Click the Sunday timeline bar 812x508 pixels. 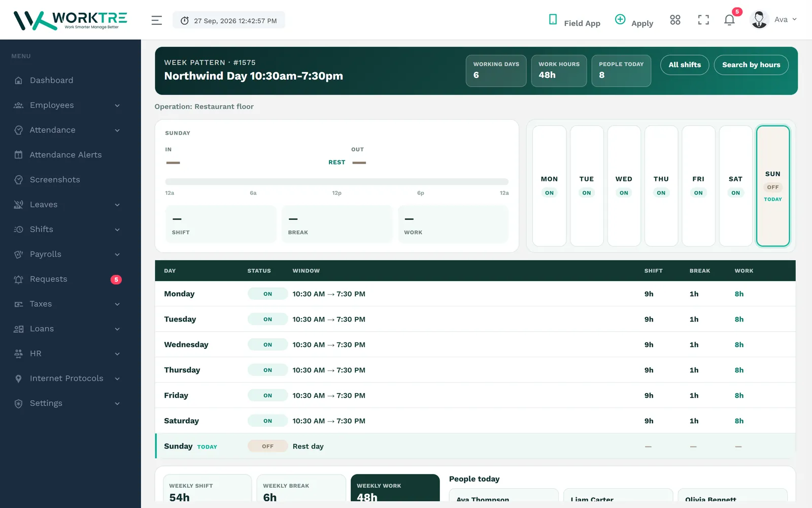pyautogui.click(x=336, y=182)
